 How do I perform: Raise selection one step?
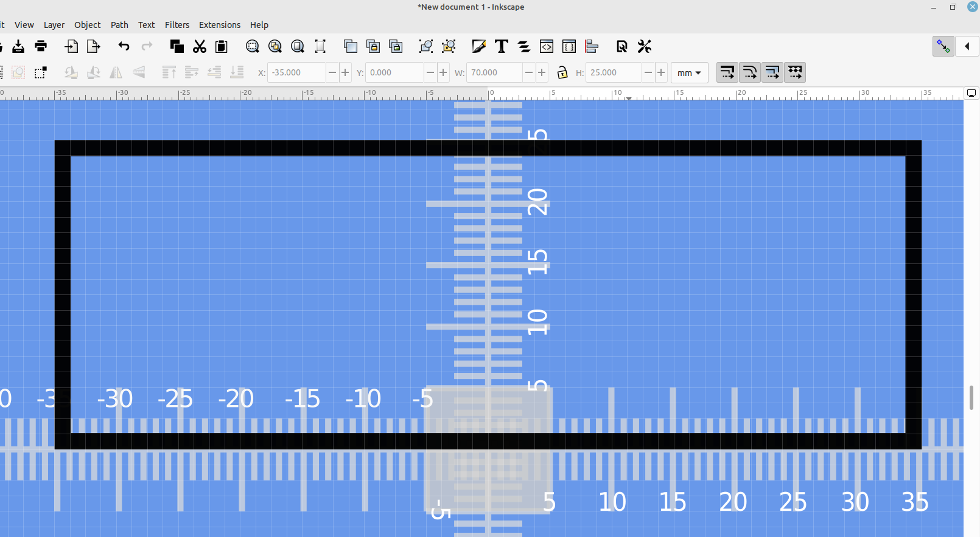tap(192, 72)
